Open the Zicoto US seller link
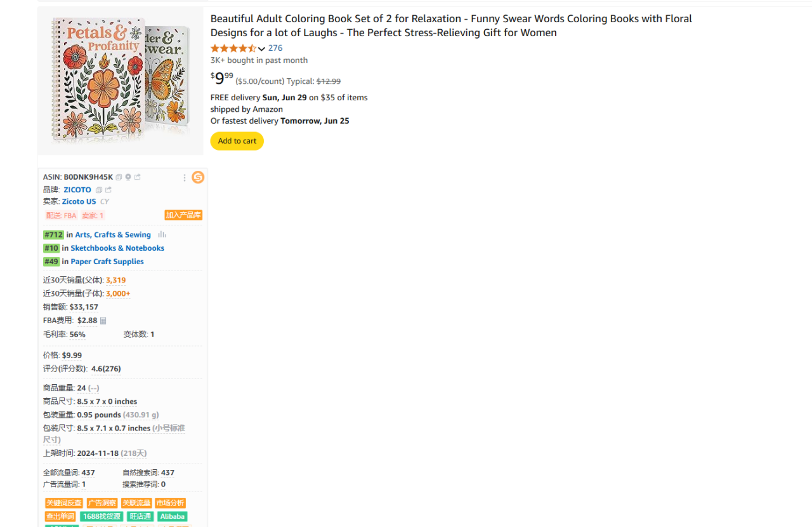This screenshot has height=527, width=812. (79, 202)
